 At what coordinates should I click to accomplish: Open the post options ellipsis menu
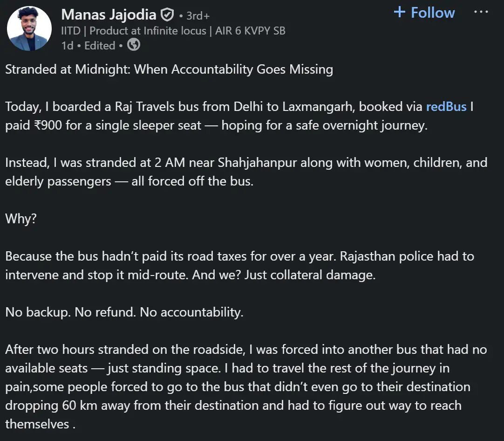(481, 12)
